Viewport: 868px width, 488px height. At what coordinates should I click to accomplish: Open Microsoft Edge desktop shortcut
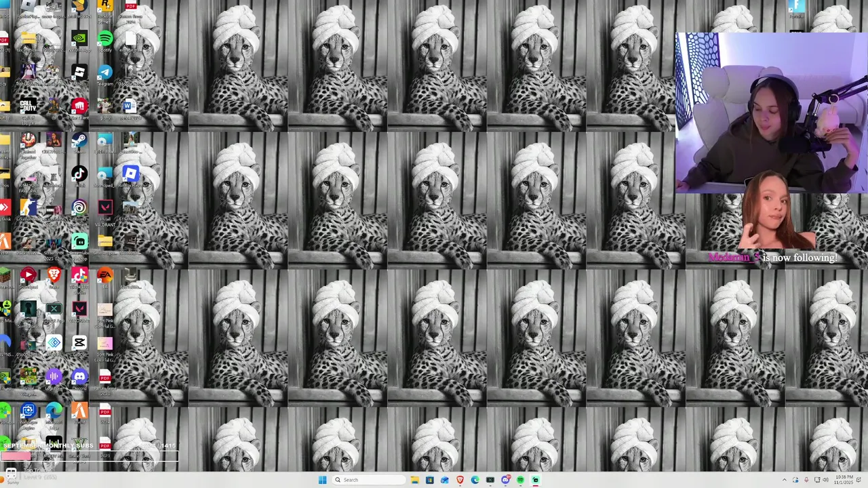tap(54, 411)
